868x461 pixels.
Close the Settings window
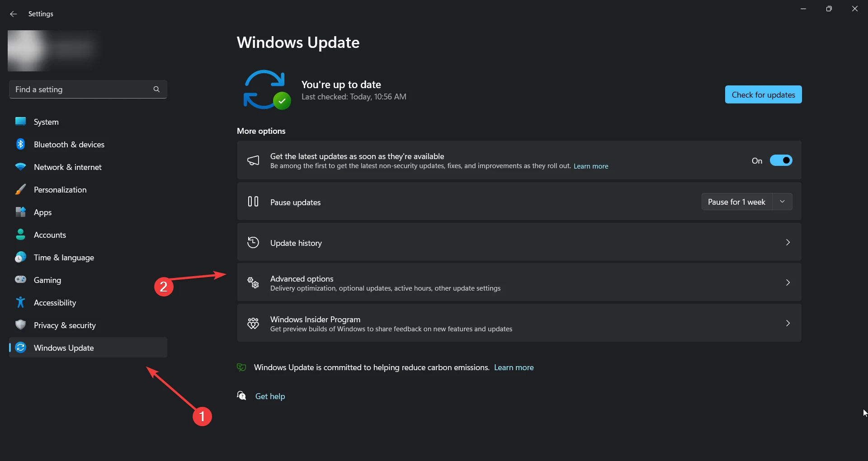click(854, 9)
